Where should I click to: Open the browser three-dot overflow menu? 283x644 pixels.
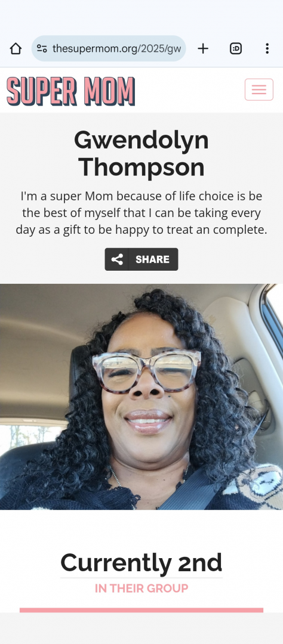point(267,48)
